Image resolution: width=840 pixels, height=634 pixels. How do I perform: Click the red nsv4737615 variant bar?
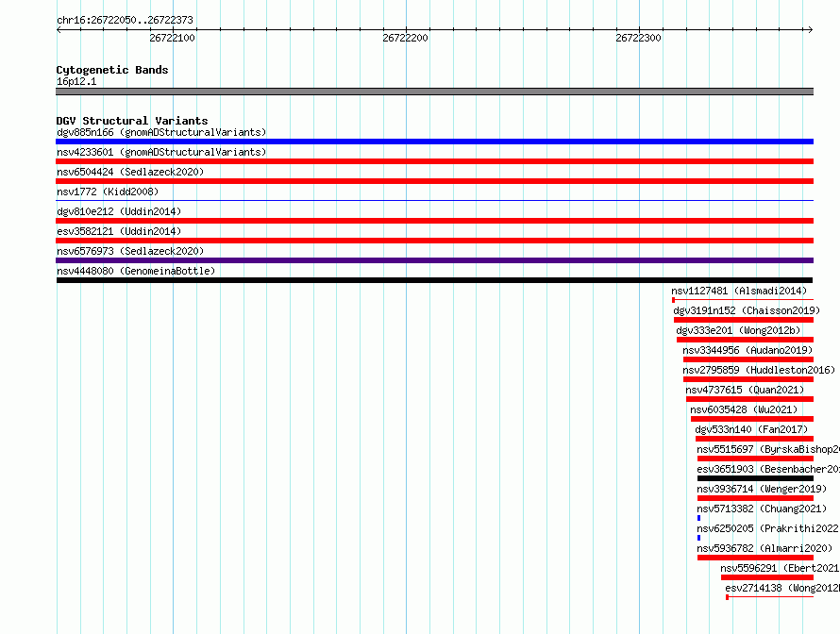pyautogui.click(x=750, y=399)
